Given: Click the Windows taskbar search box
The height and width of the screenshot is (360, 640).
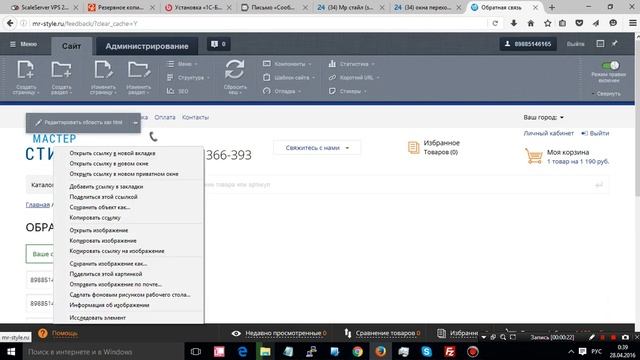Looking at the screenshot, I should coord(102,351).
